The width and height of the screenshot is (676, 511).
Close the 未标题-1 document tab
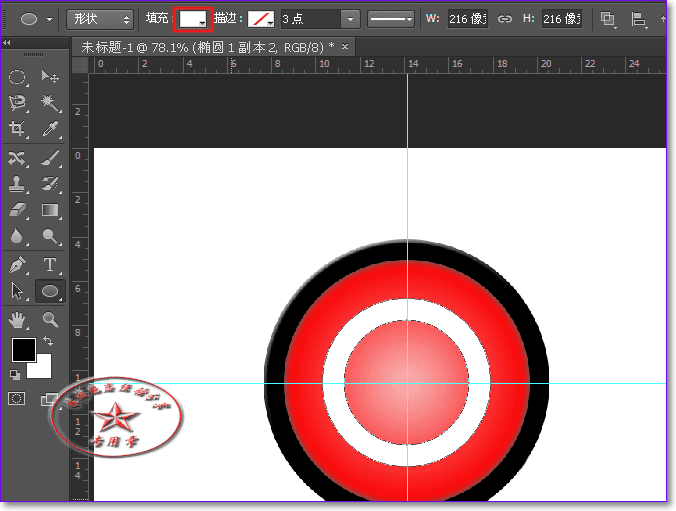[346, 47]
